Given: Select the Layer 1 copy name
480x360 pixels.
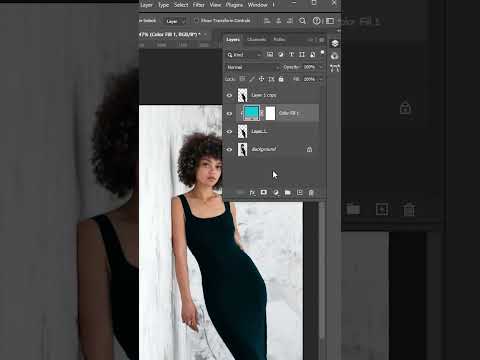Looking at the screenshot, I should pos(264,95).
